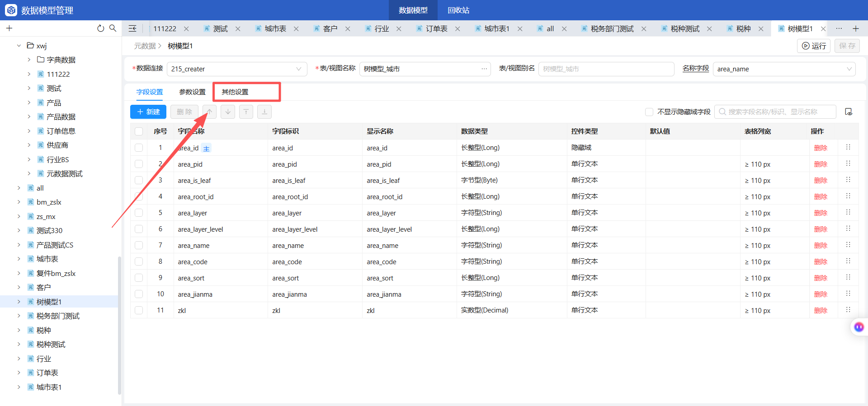Image resolution: width=868 pixels, height=406 pixels.
Task: Open the 字段设置 tab
Action: pyautogui.click(x=150, y=92)
